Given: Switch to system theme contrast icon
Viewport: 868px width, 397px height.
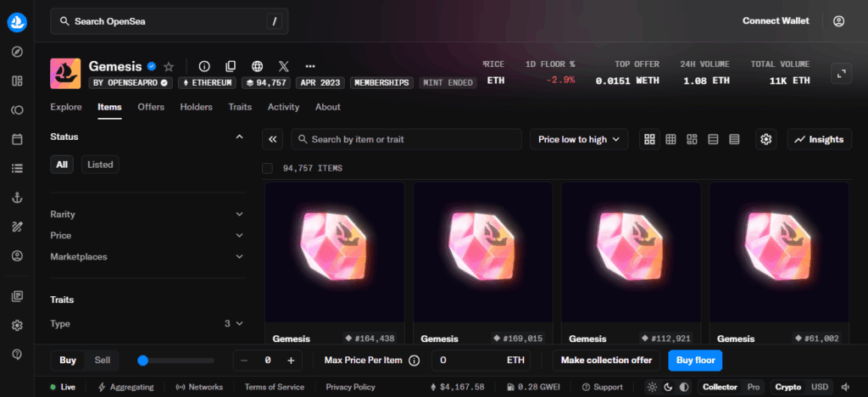Looking at the screenshot, I should 684,387.
